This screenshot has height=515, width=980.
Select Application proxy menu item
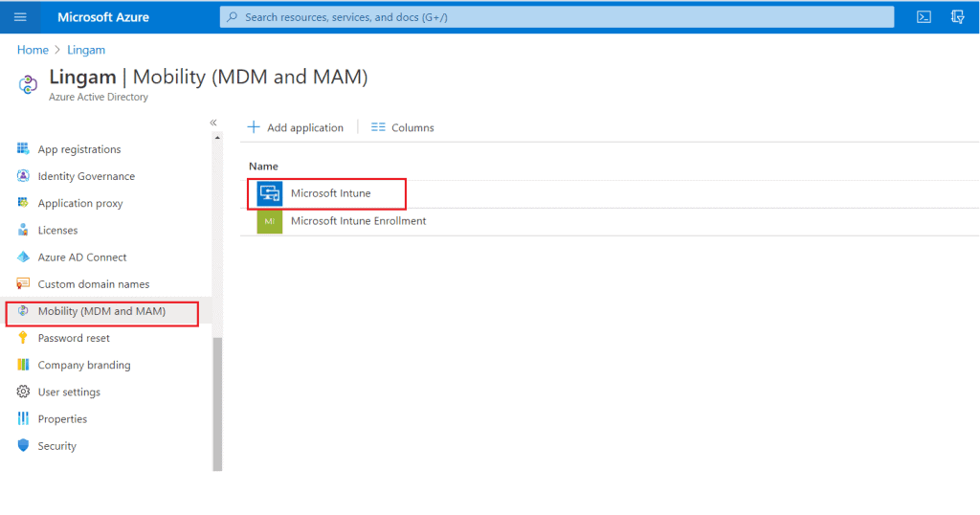(80, 203)
